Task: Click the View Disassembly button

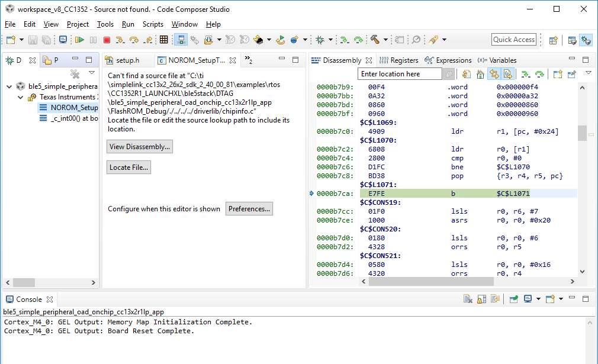Action: point(140,147)
